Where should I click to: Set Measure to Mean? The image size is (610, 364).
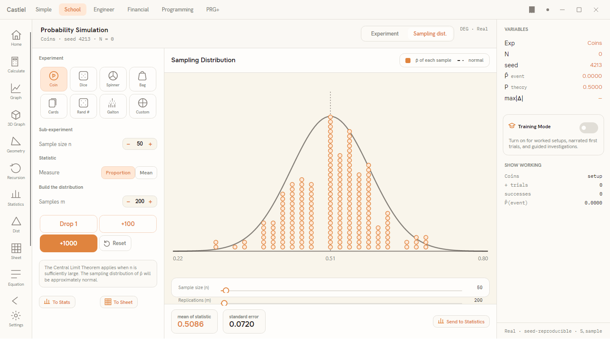pyautogui.click(x=146, y=173)
